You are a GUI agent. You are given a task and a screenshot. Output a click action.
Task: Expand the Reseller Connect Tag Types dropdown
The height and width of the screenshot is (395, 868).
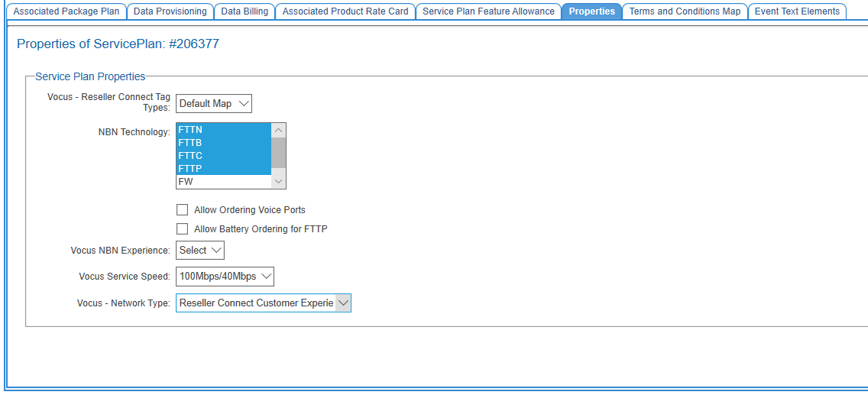(x=214, y=104)
